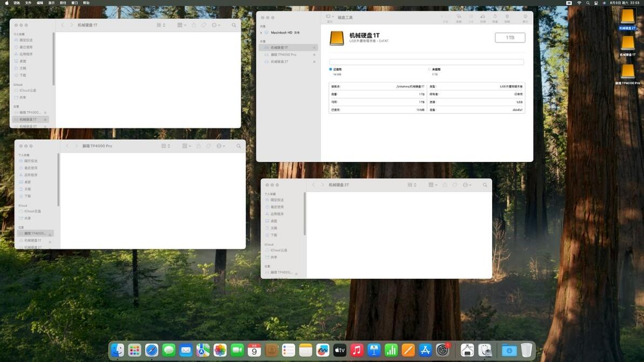Click the Erase icon in Disk Utility
644x362 pixels.
click(x=482, y=18)
